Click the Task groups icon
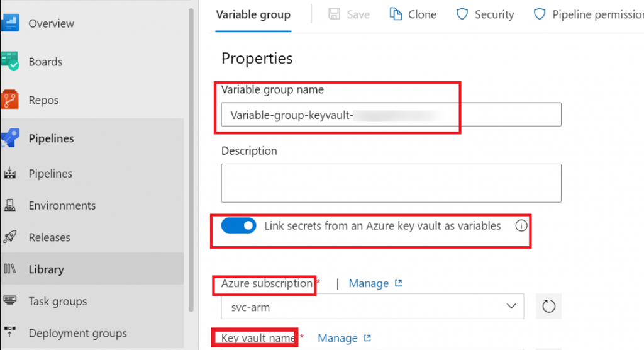Screen dimensions: 644x350 10,301
